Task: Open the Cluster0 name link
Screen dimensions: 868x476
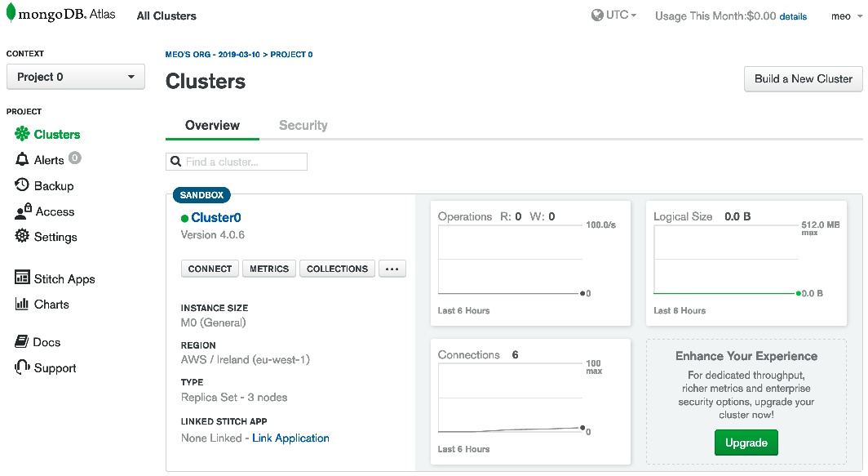Action: coord(216,218)
